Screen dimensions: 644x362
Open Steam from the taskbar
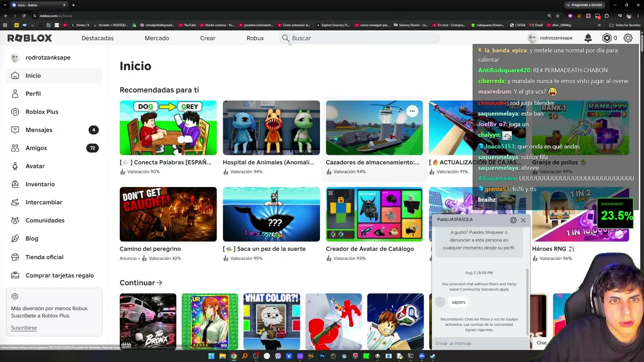(x=433, y=356)
